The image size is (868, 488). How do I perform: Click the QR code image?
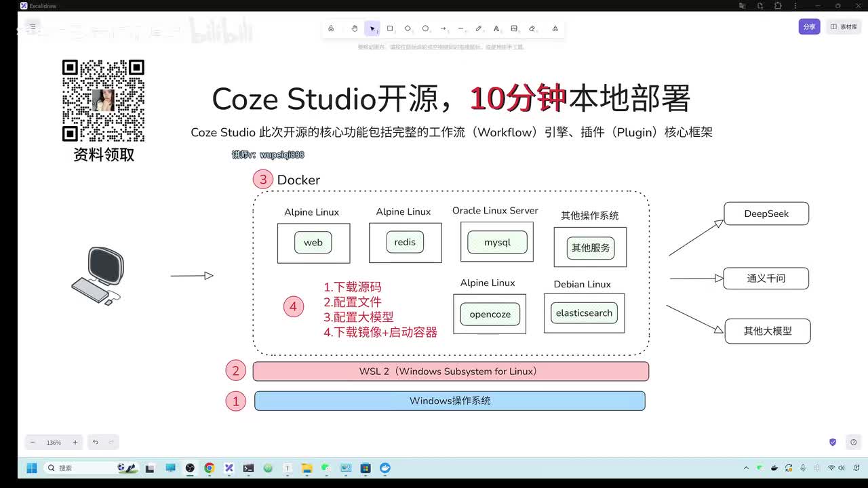click(103, 100)
